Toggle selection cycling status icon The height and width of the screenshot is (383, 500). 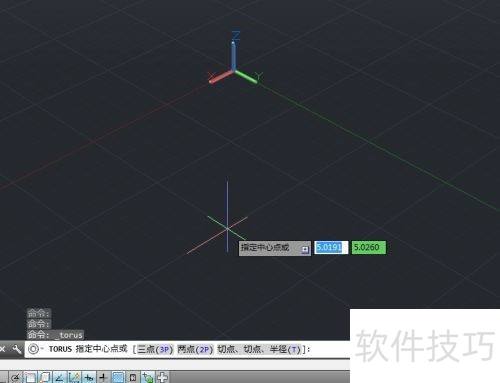[147, 377]
